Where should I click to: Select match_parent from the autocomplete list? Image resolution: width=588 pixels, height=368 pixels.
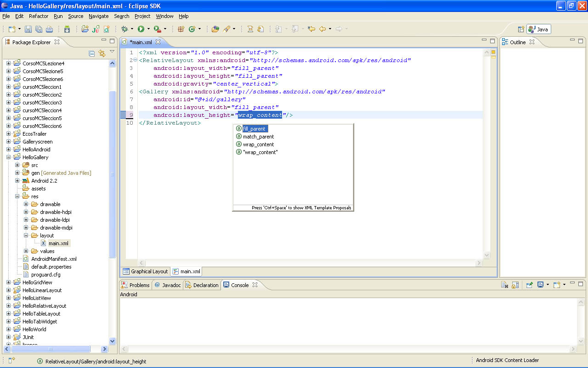[258, 137]
